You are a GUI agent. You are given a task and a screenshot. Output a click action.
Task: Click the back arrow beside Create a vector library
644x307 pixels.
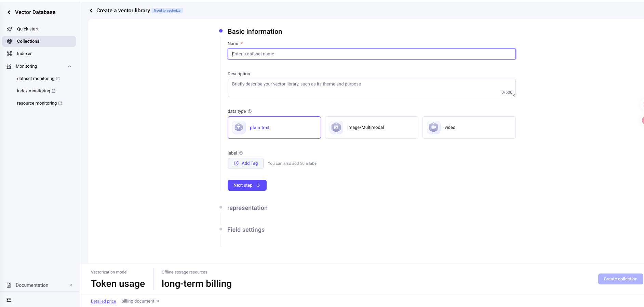click(91, 11)
